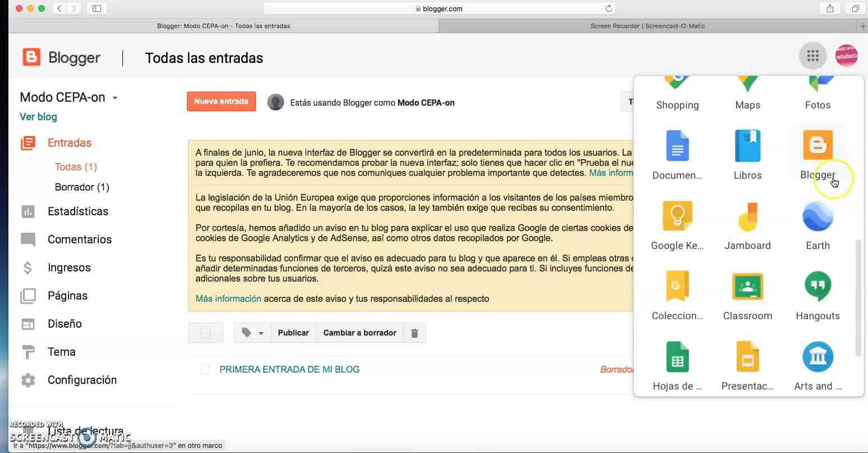Open the Google apps grid launcher

click(x=812, y=56)
